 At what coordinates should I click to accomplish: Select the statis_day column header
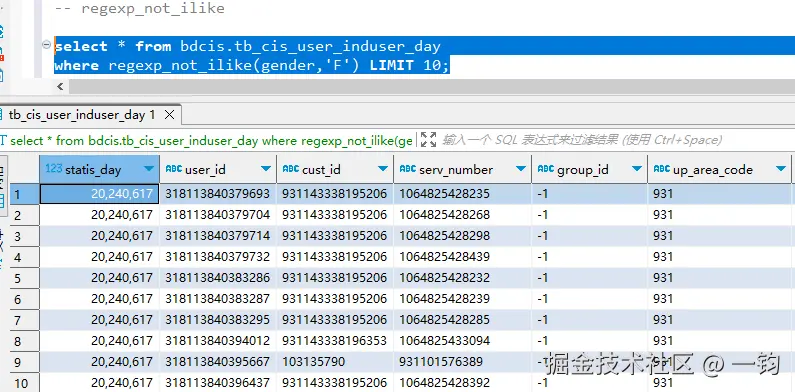pos(99,169)
